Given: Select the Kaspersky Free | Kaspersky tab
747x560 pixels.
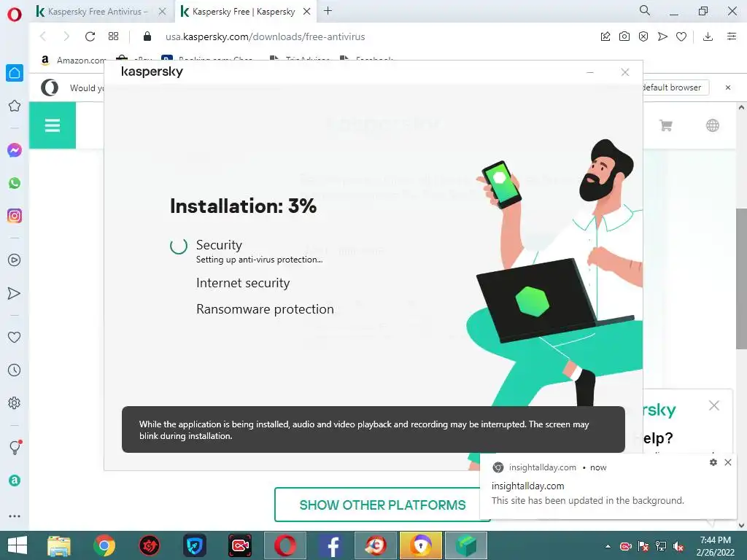Looking at the screenshot, I should pos(244,12).
